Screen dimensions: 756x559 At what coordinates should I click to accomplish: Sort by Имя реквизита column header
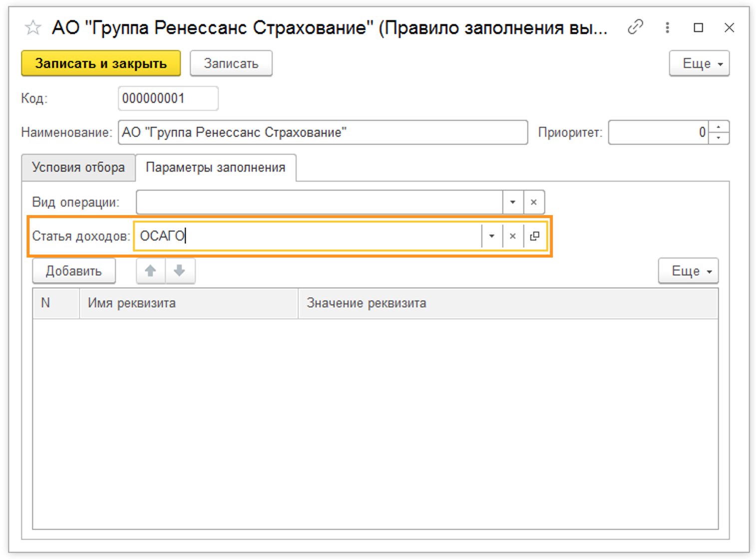188,303
